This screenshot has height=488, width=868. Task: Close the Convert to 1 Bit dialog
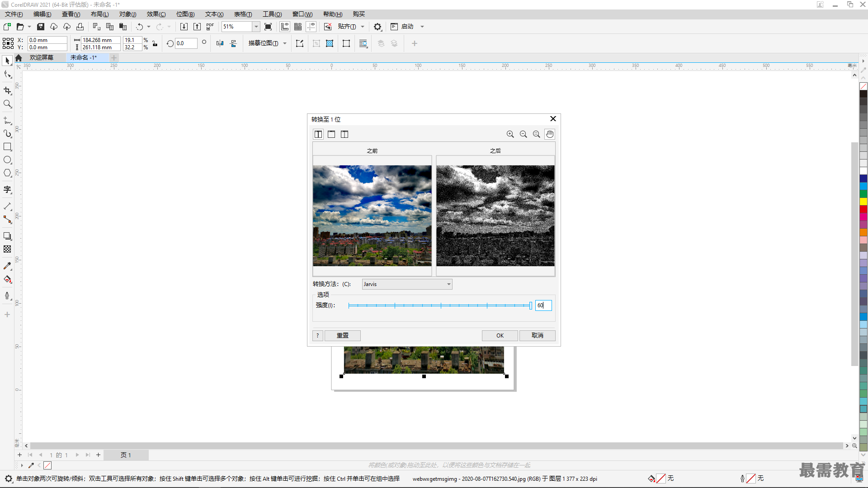point(553,119)
